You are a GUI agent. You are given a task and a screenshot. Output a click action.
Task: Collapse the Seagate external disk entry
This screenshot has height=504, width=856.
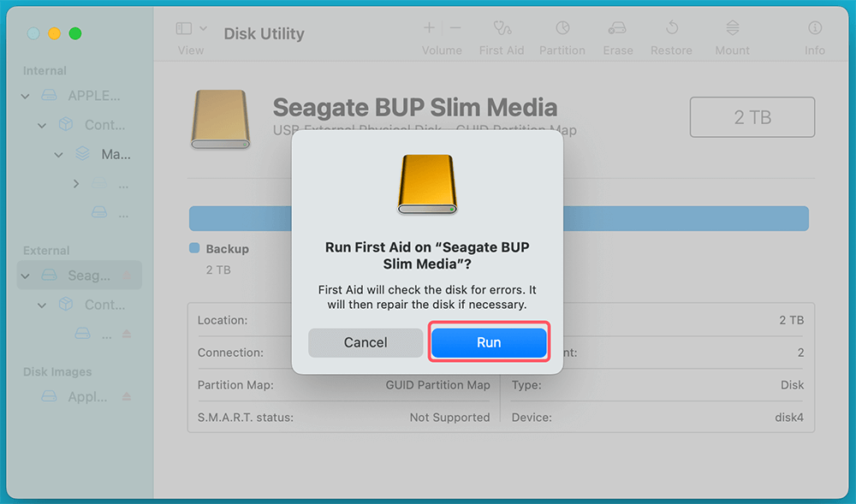(x=26, y=276)
